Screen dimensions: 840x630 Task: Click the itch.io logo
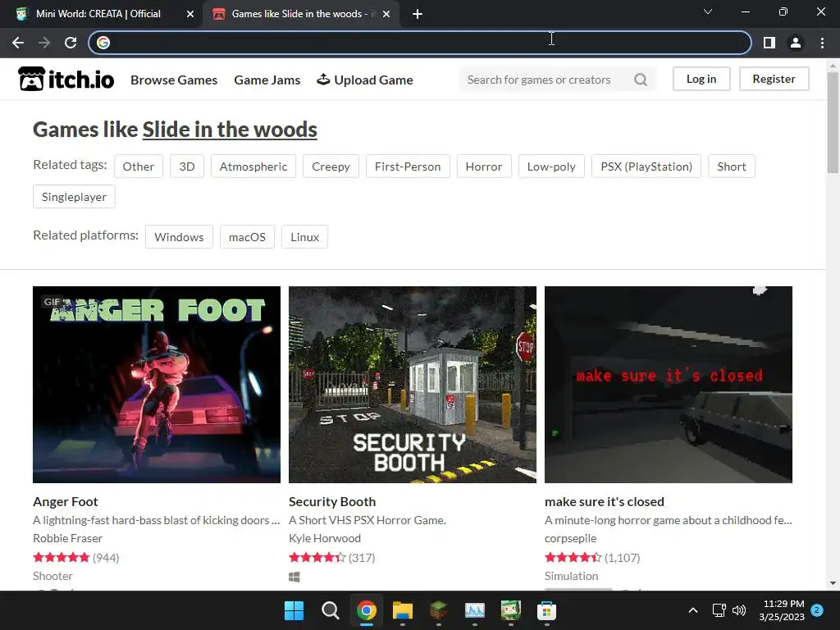(66, 80)
